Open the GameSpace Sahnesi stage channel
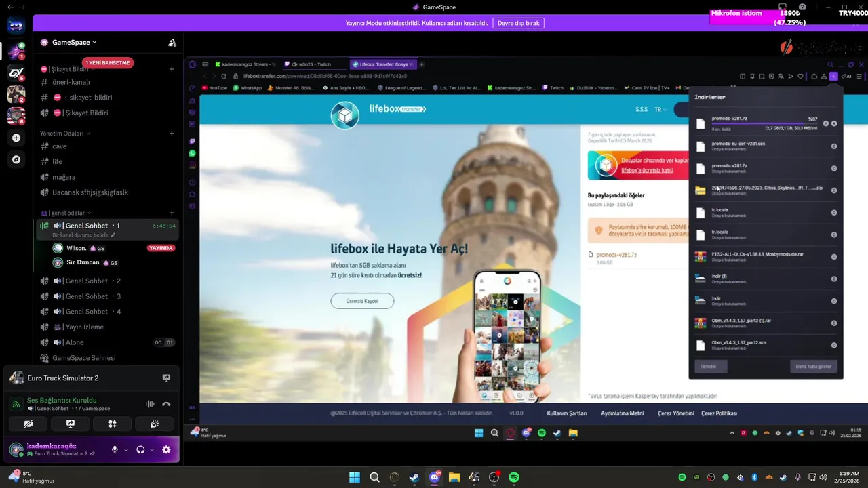Screen dimensions: 868x488 point(107,358)
